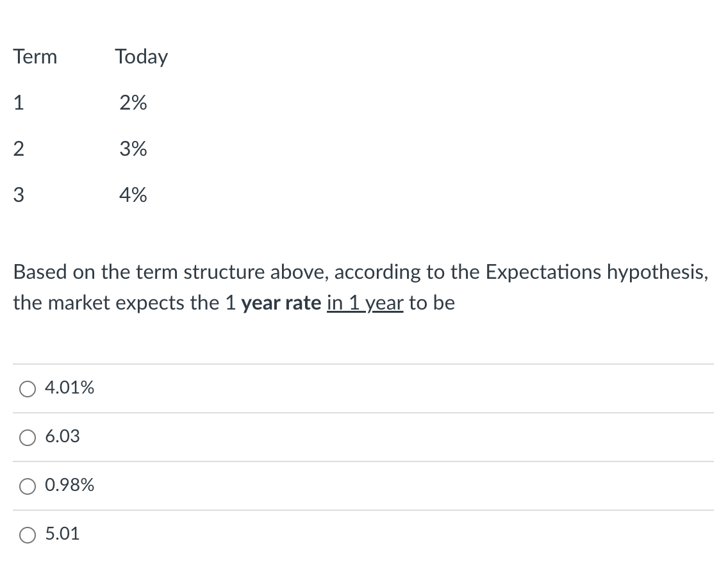The height and width of the screenshot is (564, 728).
Task: Click the 3% rate cell
Action: coord(134,149)
